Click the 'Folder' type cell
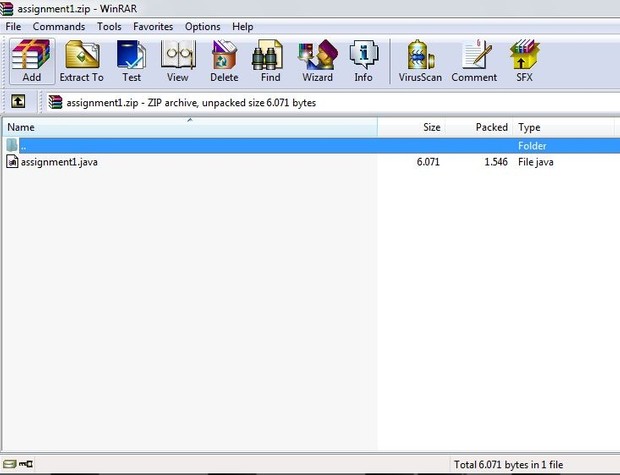The image size is (620, 475). point(532,146)
